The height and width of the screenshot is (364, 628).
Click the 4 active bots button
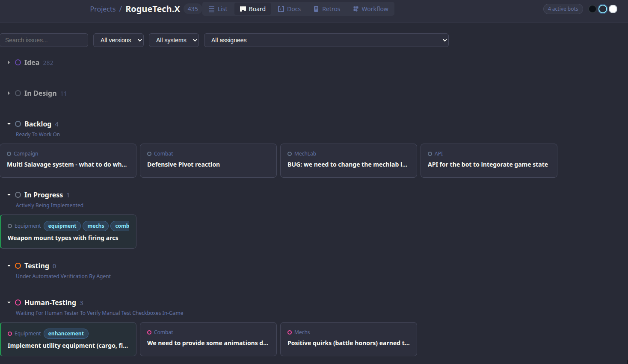point(563,9)
